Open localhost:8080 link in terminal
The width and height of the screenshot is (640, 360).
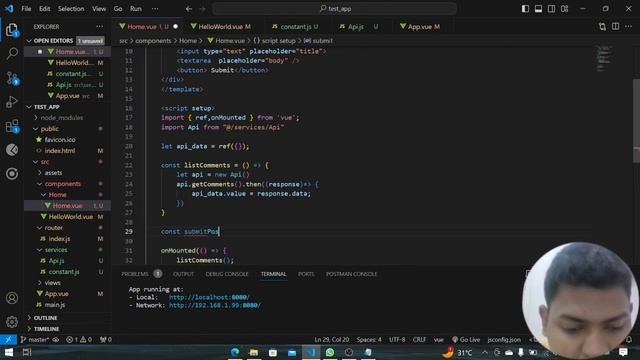209,297
